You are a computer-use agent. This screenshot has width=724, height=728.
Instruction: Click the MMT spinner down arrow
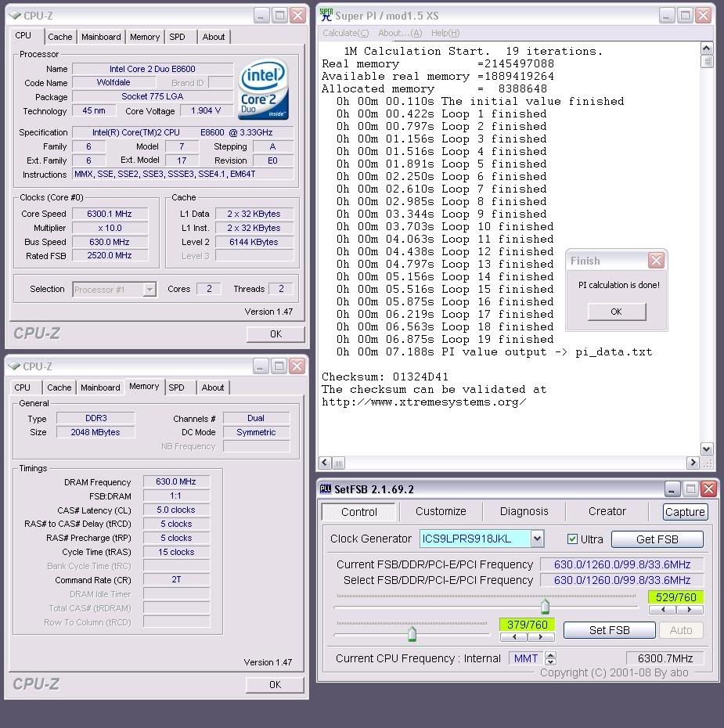pos(550,661)
